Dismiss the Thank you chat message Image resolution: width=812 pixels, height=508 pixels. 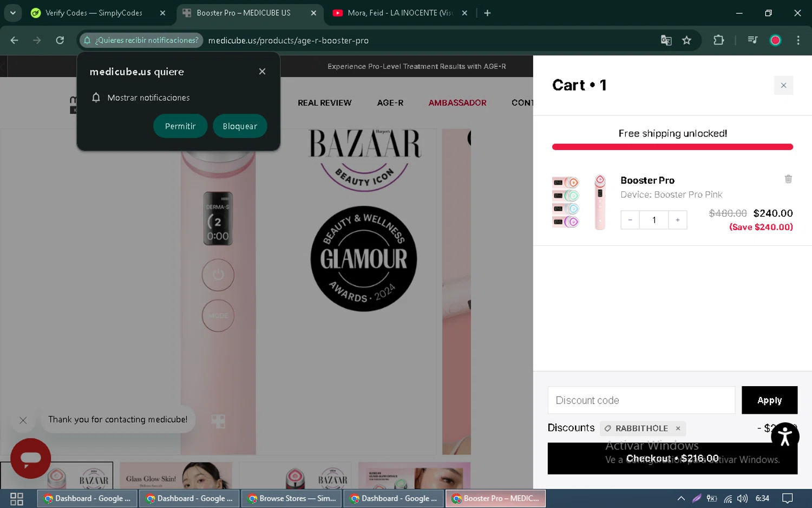tap(23, 420)
